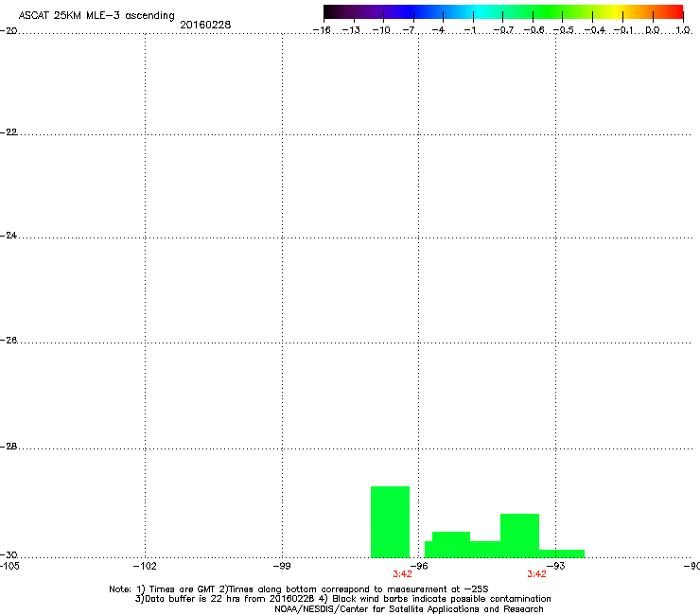The height and width of the screenshot is (615, 700).
Task: Click the 1.0 colorbar label
Action: [x=683, y=30]
